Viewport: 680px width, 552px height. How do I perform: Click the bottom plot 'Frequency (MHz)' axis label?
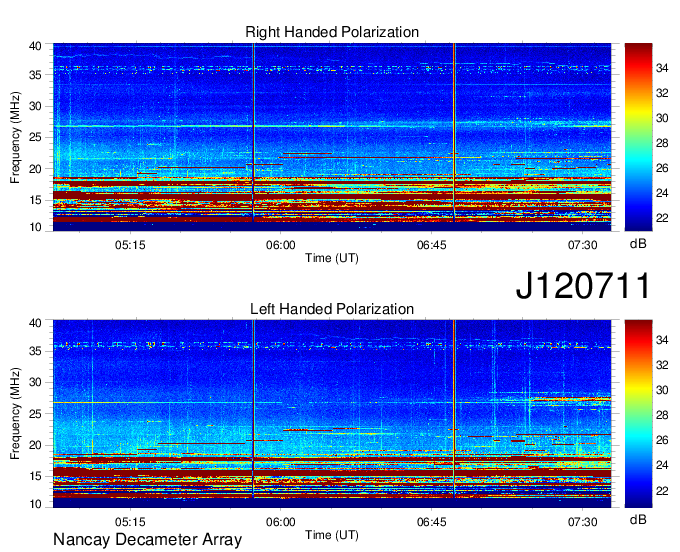tap(15, 414)
